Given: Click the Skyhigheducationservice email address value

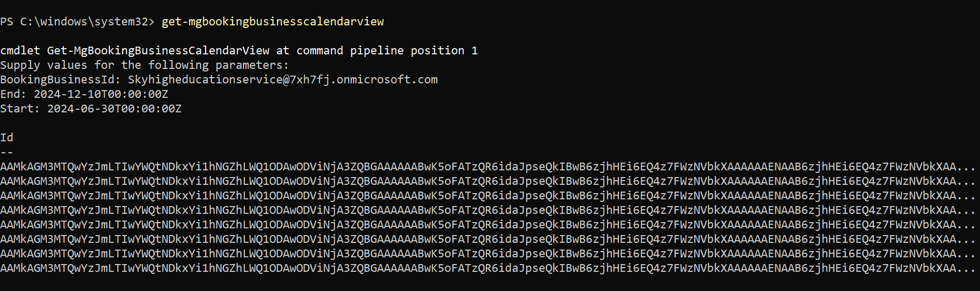Looking at the screenshot, I should tap(282, 80).
